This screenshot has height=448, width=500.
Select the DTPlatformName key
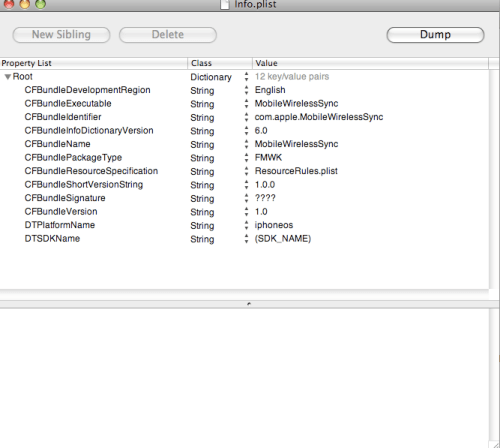point(60,225)
